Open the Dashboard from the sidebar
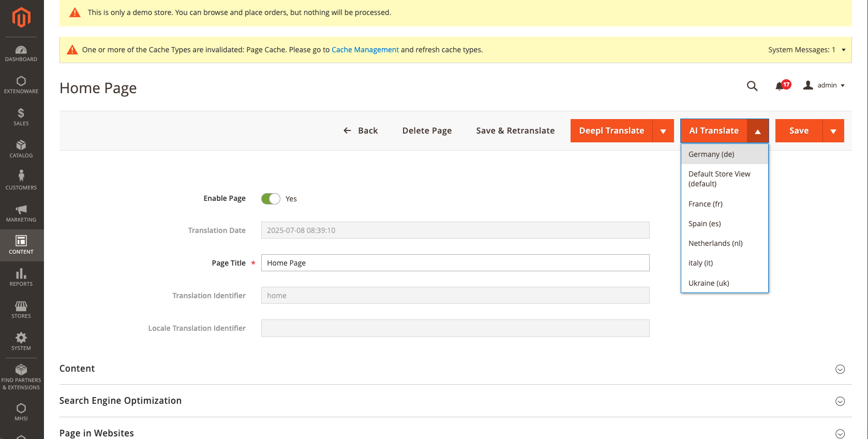 coord(21,53)
